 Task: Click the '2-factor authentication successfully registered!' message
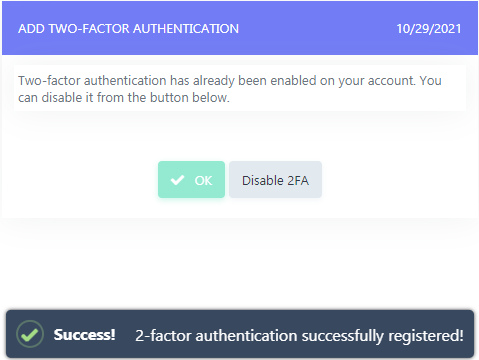[x=299, y=336]
